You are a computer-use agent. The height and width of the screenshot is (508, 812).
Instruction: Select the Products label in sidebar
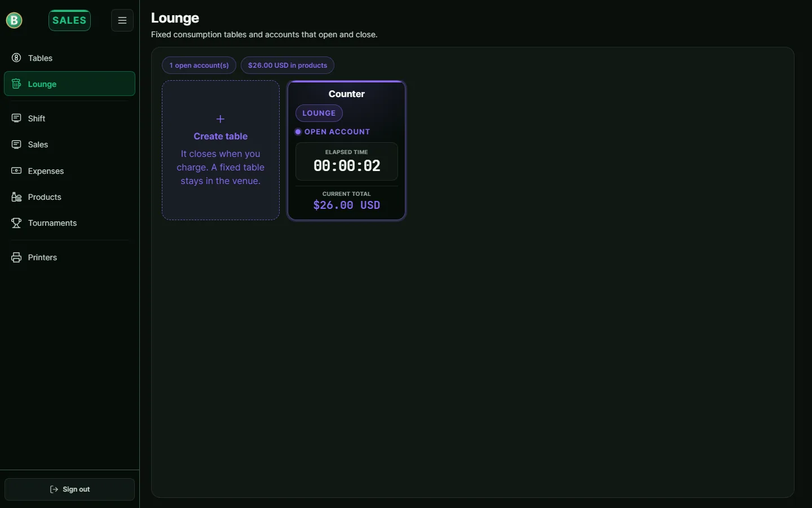(45, 197)
